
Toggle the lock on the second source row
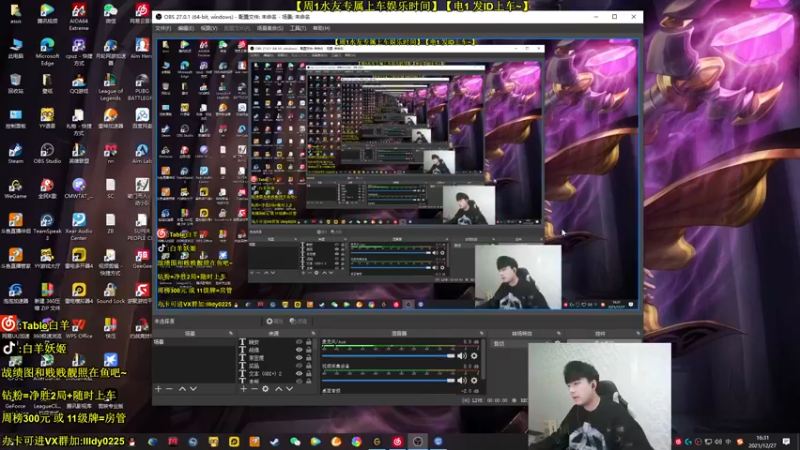(x=309, y=350)
